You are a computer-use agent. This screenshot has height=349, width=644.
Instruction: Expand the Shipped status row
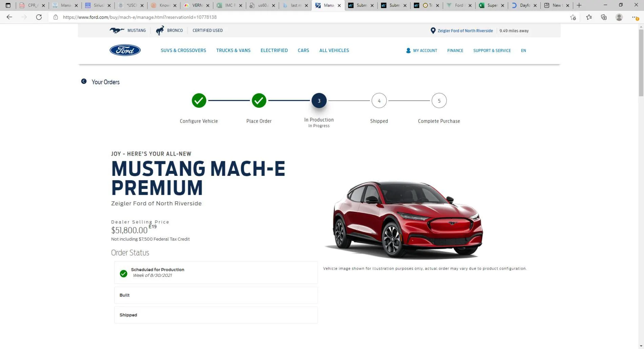216,315
